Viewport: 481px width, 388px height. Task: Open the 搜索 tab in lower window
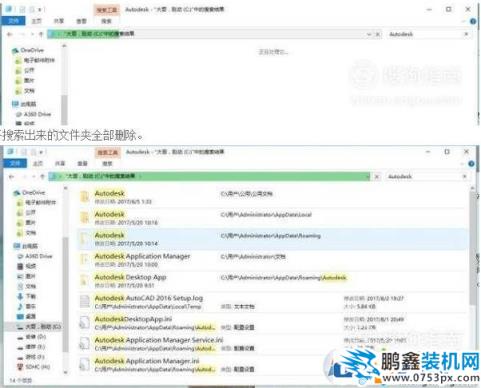(x=107, y=163)
